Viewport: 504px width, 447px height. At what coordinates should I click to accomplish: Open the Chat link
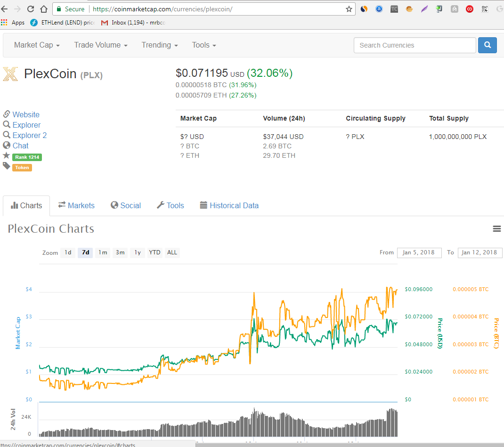(x=21, y=146)
